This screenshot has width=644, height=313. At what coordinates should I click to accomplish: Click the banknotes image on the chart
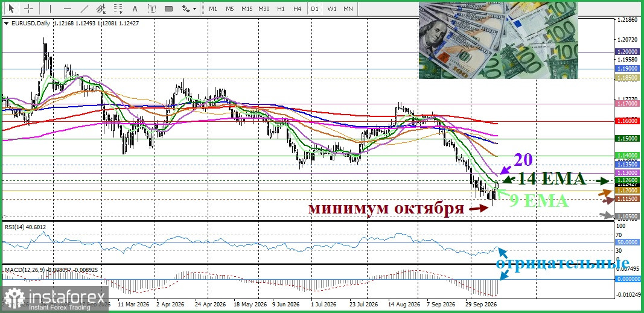click(498, 40)
